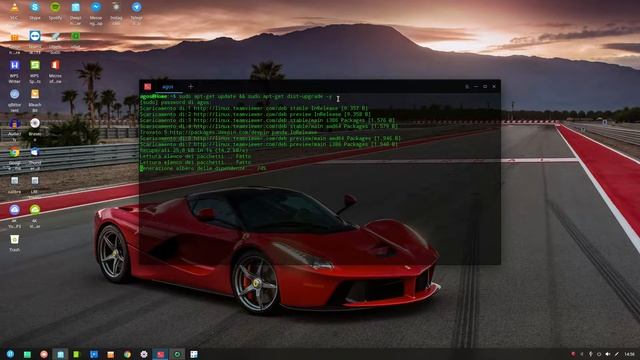
Task: Open Thunderbird mail desktop icon
Action: pos(35,152)
